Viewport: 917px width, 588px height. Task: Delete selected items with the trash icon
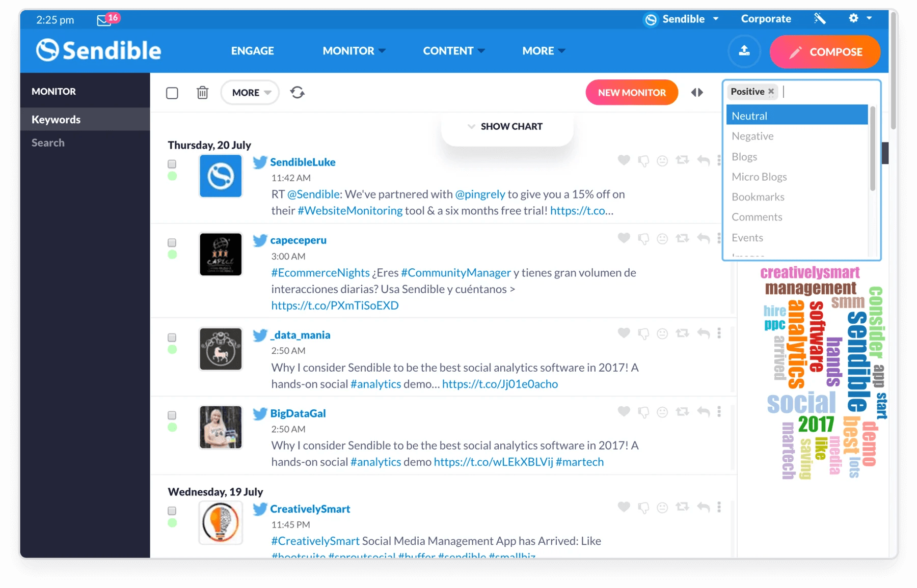[202, 92]
